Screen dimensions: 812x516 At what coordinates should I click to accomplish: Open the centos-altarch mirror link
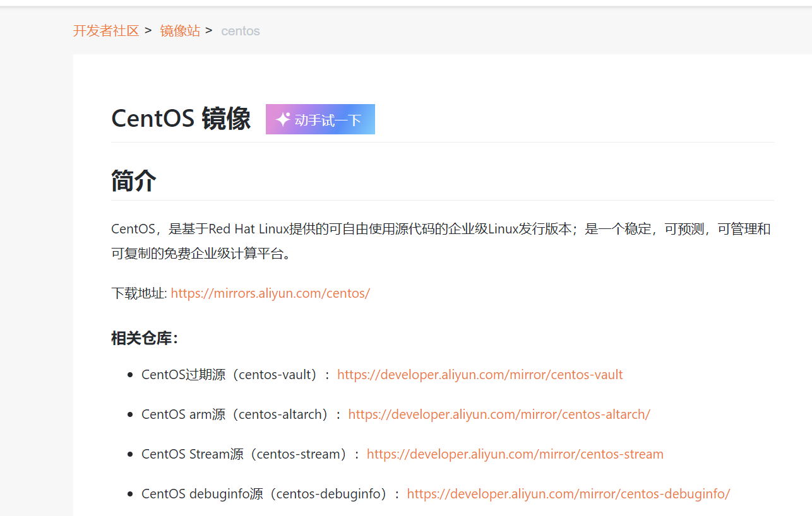(x=499, y=414)
